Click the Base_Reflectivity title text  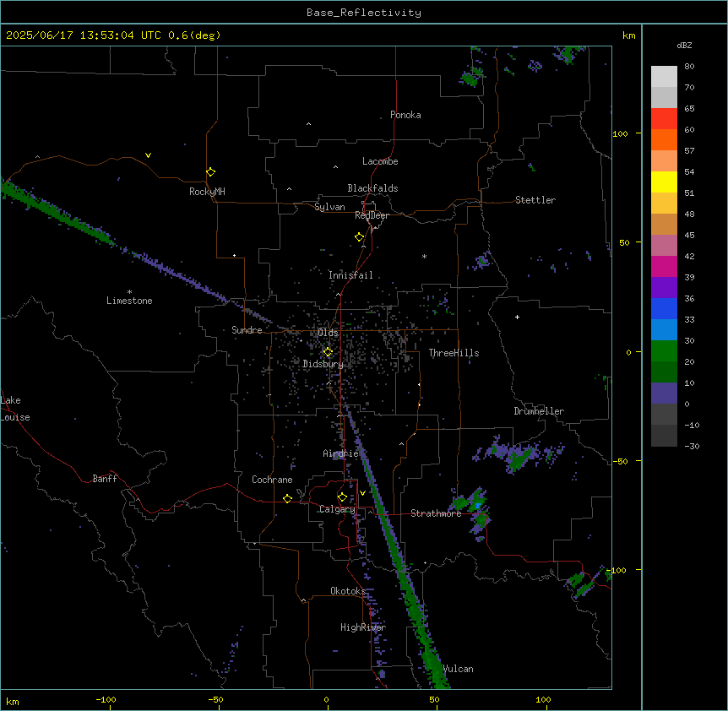tap(364, 13)
